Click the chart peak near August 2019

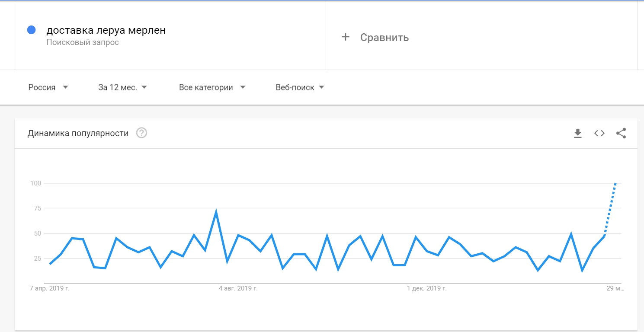(216, 212)
